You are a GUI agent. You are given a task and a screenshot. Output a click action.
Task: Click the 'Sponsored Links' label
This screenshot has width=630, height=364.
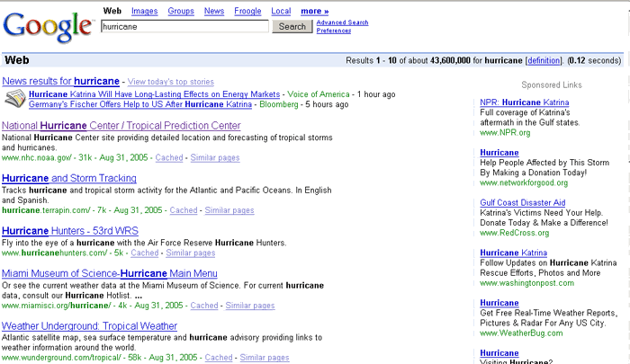click(551, 85)
